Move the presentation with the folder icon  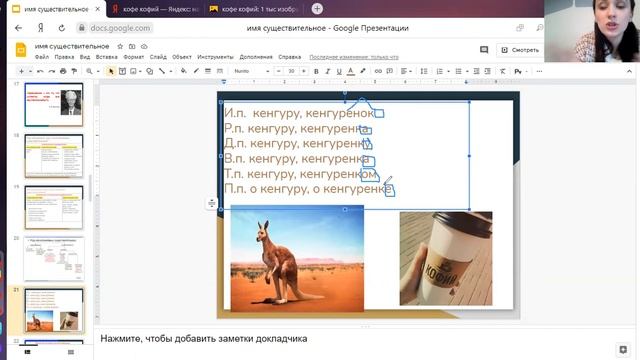point(132,47)
